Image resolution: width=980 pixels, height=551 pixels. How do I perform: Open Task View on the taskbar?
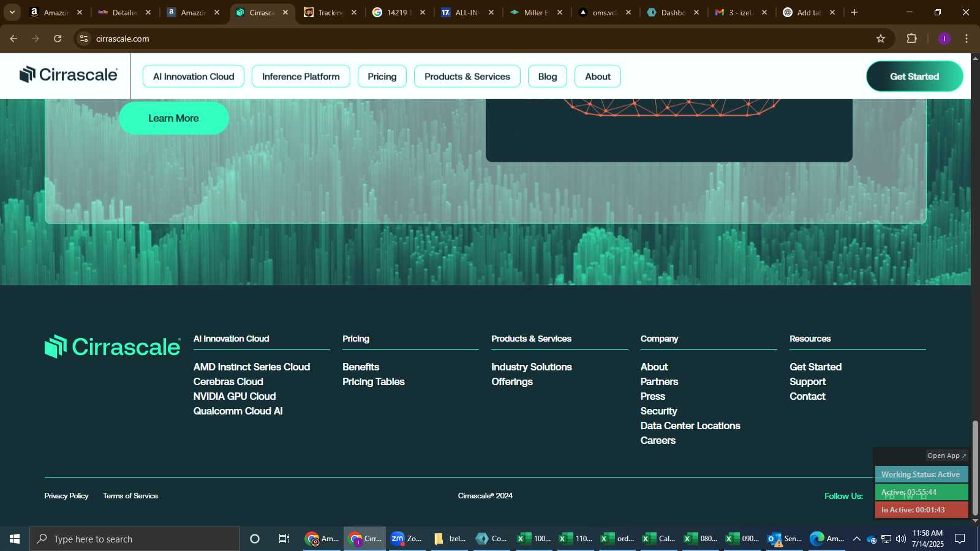coord(284,539)
